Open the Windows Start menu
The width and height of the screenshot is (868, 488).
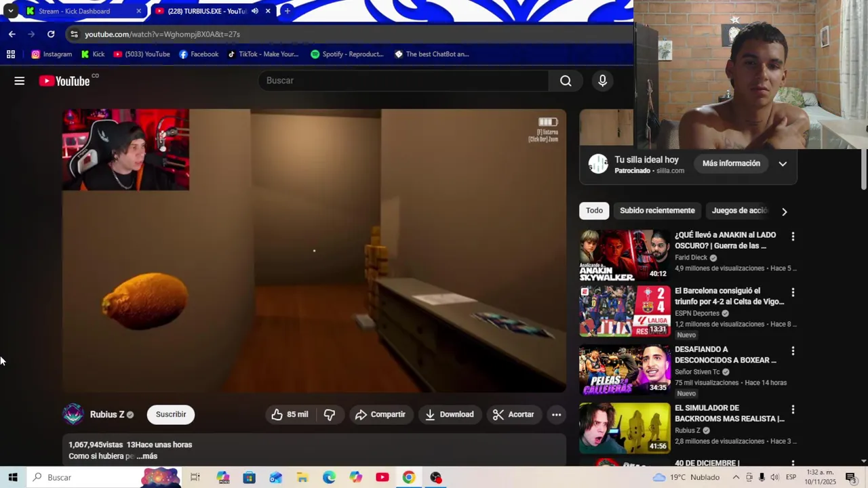click(x=13, y=477)
